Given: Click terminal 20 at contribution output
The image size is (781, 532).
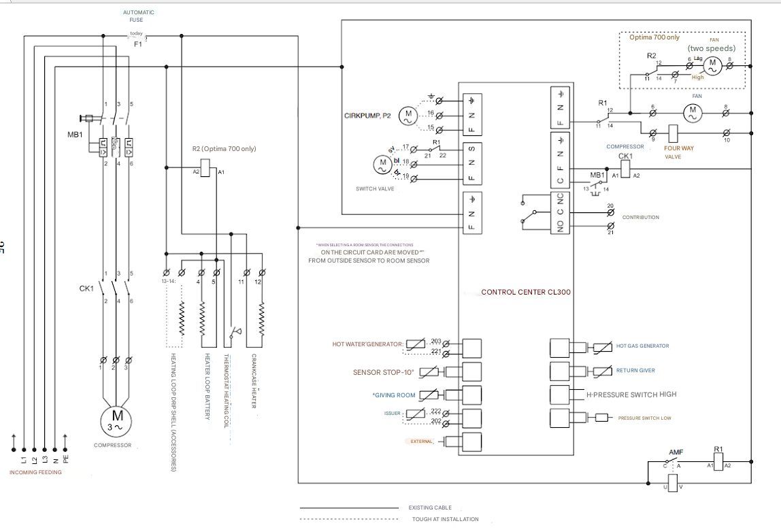Looking at the screenshot, I should click(611, 213).
